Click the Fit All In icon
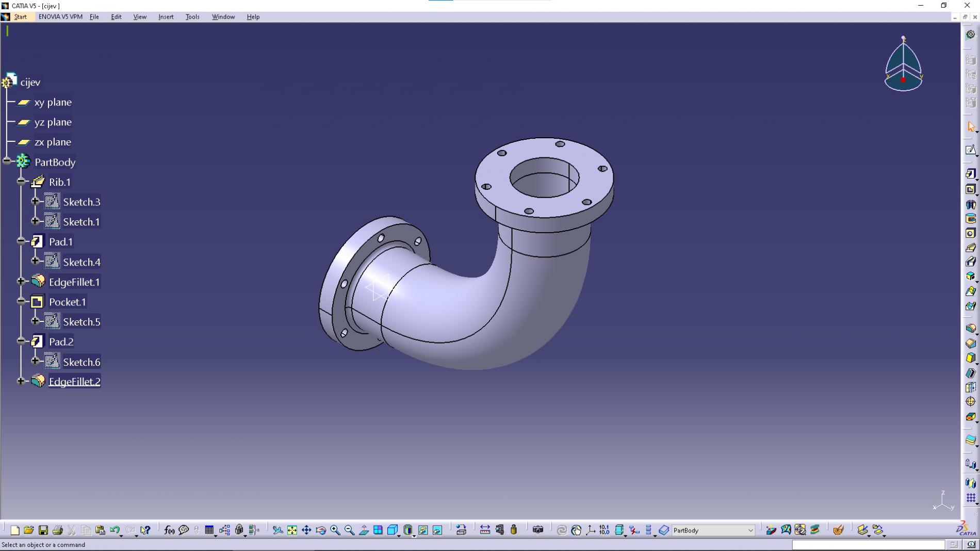The image size is (980, 551). pyautogui.click(x=292, y=530)
